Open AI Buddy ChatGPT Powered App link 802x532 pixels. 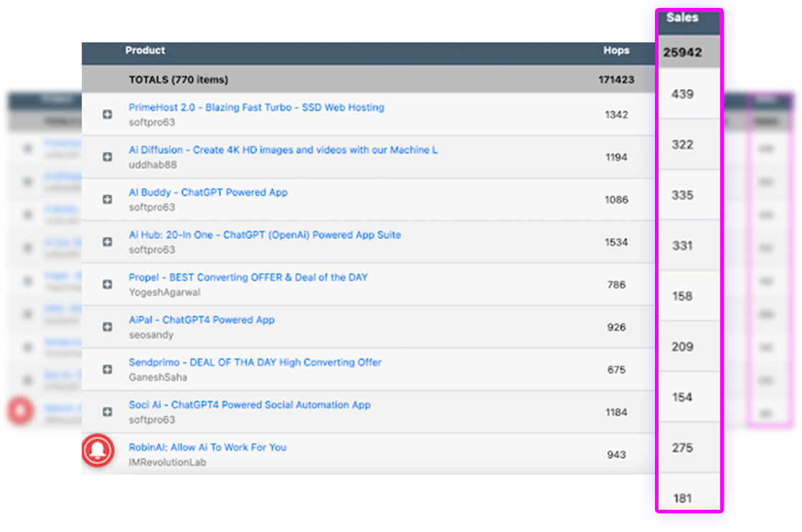(x=208, y=192)
